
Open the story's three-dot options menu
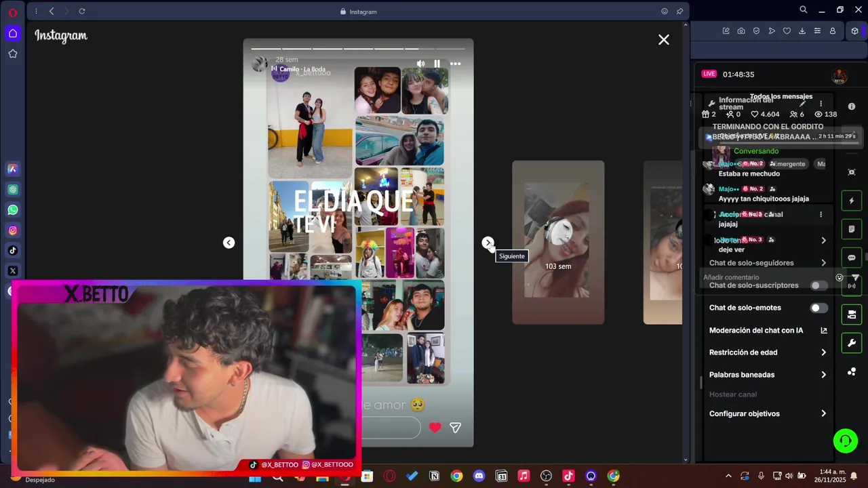pos(456,64)
